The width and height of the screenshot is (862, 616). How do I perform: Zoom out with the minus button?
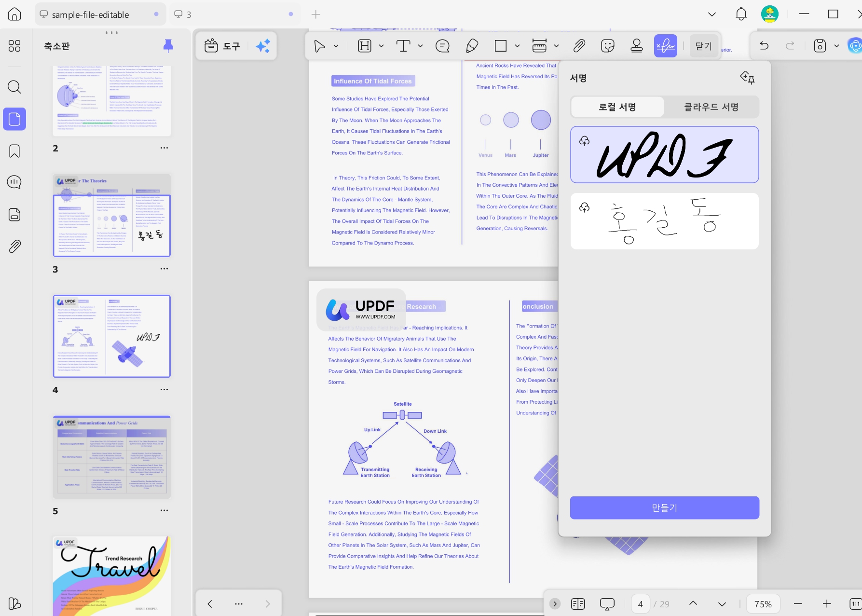pyautogui.click(x=798, y=604)
